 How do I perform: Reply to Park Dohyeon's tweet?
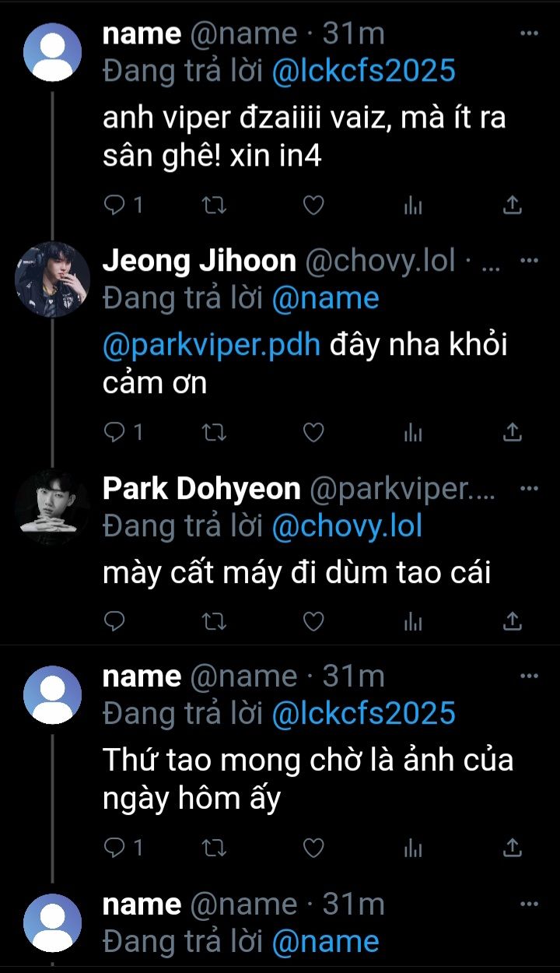[x=115, y=621]
